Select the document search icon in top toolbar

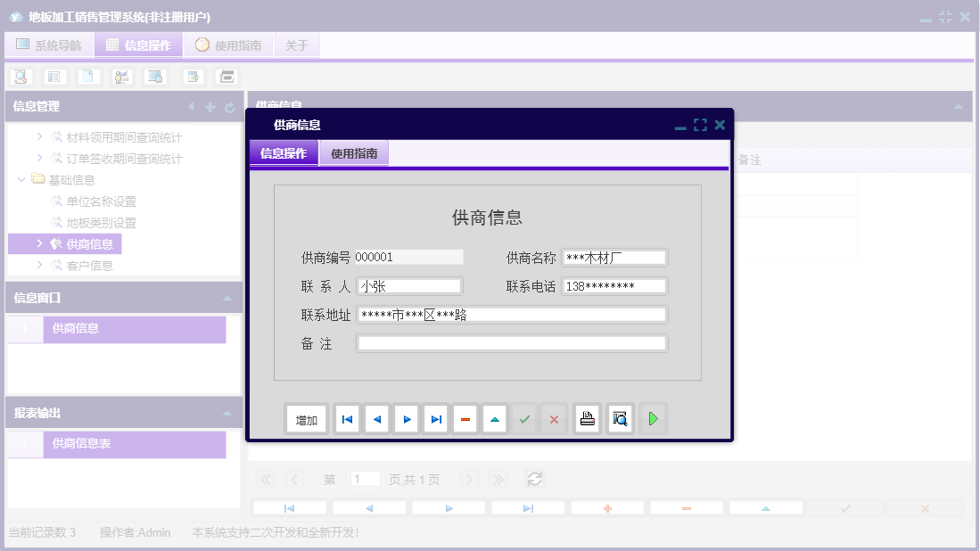tap(21, 77)
